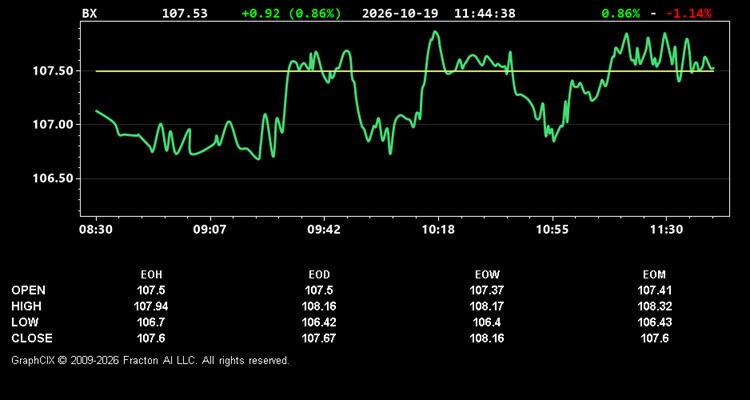The height and width of the screenshot is (400, 750).
Task: Click EOD low value 106.42
Action: point(319,322)
